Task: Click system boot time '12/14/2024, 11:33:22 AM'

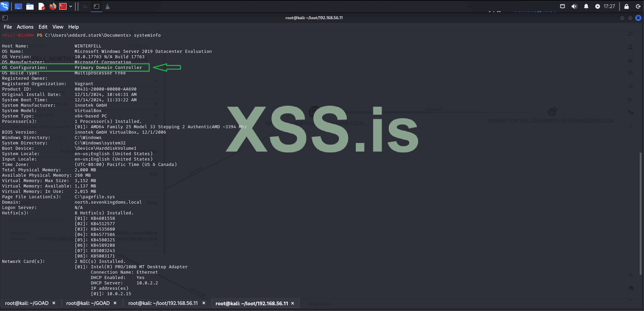Action: tap(106, 100)
